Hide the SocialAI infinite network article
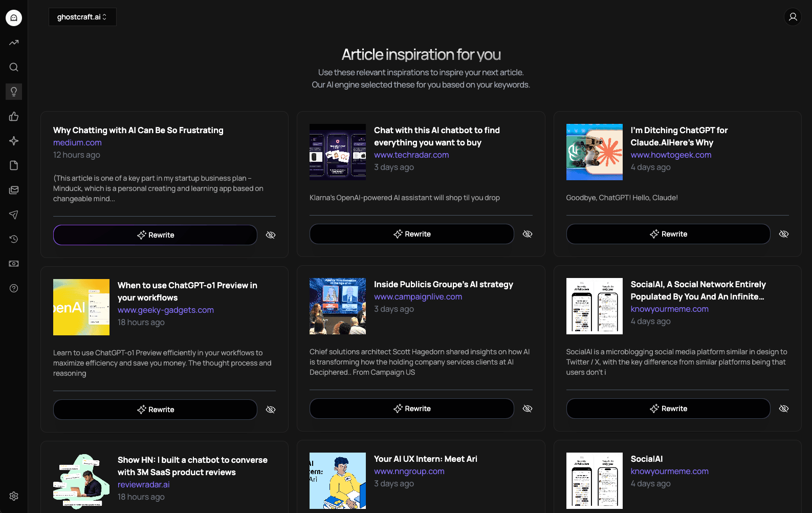Viewport: 812px width, 513px height. click(x=784, y=409)
